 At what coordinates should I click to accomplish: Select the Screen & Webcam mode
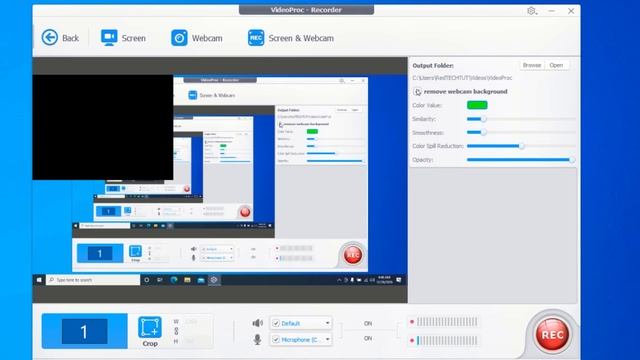point(291,38)
